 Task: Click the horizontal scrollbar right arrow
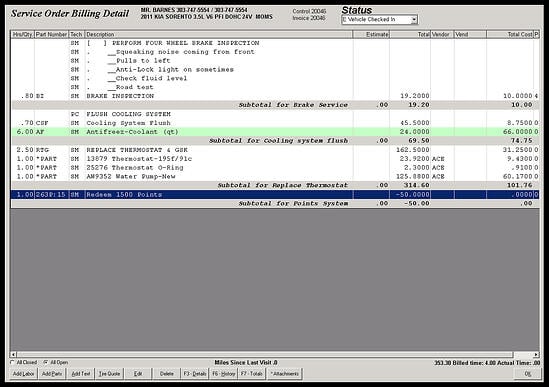click(x=536, y=354)
